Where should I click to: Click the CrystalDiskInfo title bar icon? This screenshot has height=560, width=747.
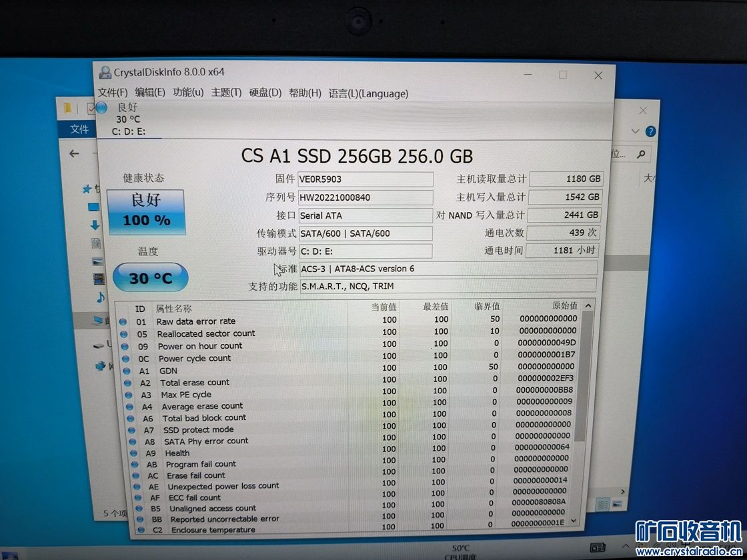pyautogui.click(x=105, y=73)
